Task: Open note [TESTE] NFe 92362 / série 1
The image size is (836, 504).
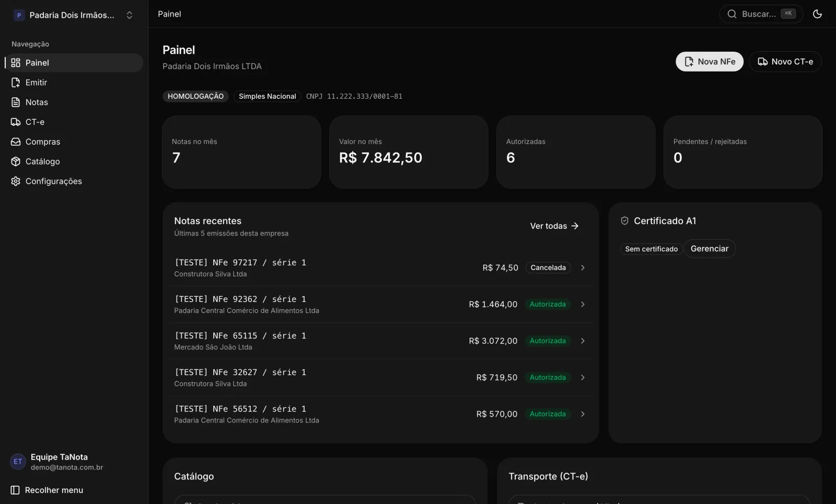Action: click(x=380, y=304)
